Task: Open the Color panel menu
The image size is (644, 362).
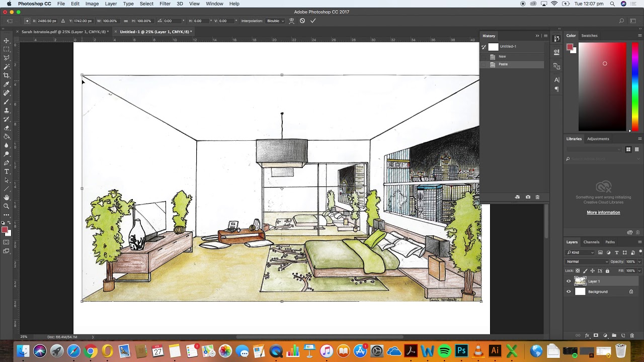Action: pyautogui.click(x=640, y=36)
